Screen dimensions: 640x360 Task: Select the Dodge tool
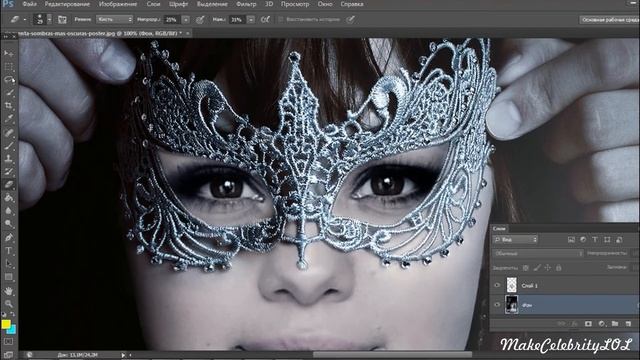9,224
